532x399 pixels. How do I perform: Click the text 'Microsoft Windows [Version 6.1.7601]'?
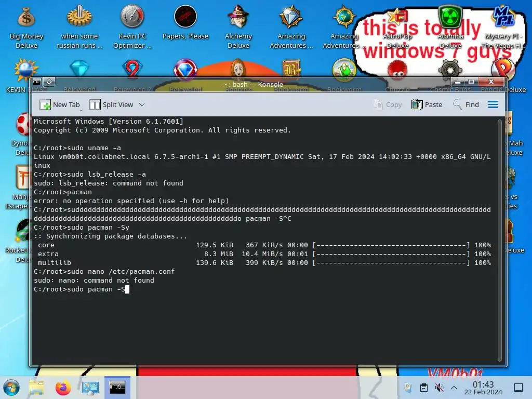click(x=108, y=122)
